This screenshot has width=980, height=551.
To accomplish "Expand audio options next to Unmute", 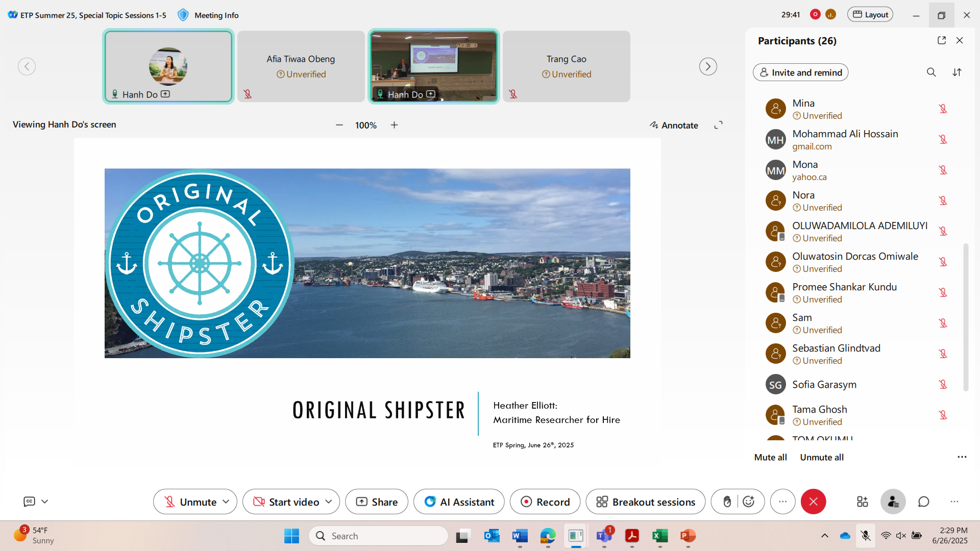I will tap(226, 502).
